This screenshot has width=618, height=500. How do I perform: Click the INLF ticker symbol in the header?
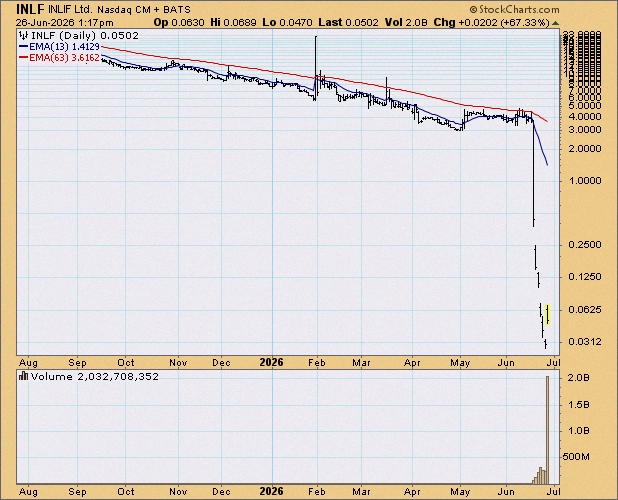click(x=30, y=9)
